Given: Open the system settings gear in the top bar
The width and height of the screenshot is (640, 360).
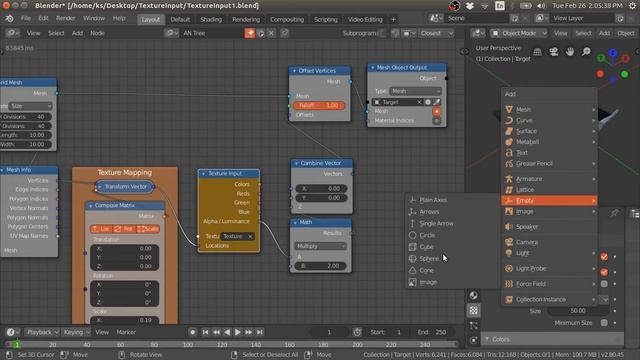Looking at the screenshot, I should (x=632, y=6).
